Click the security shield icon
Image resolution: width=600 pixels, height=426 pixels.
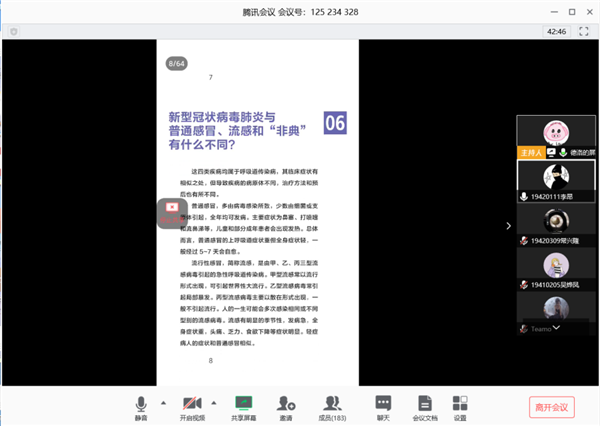[12, 32]
